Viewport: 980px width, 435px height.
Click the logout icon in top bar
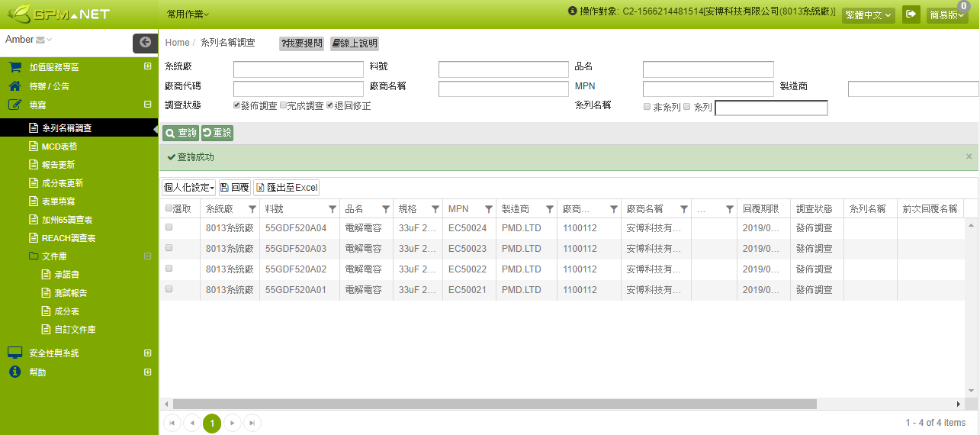pos(911,14)
